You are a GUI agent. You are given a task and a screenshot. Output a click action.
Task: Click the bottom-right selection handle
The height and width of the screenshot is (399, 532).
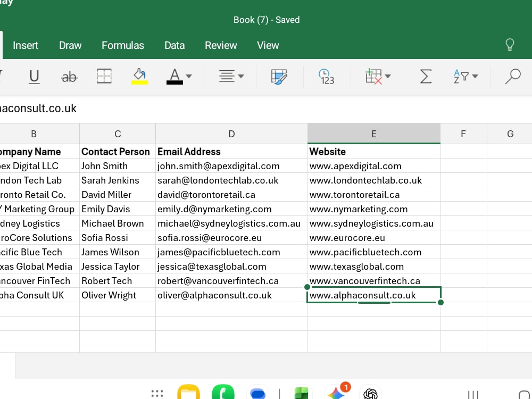[440, 302]
